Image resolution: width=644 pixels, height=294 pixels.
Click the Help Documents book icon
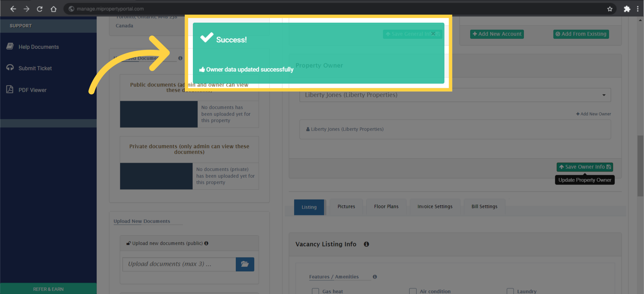click(x=10, y=46)
